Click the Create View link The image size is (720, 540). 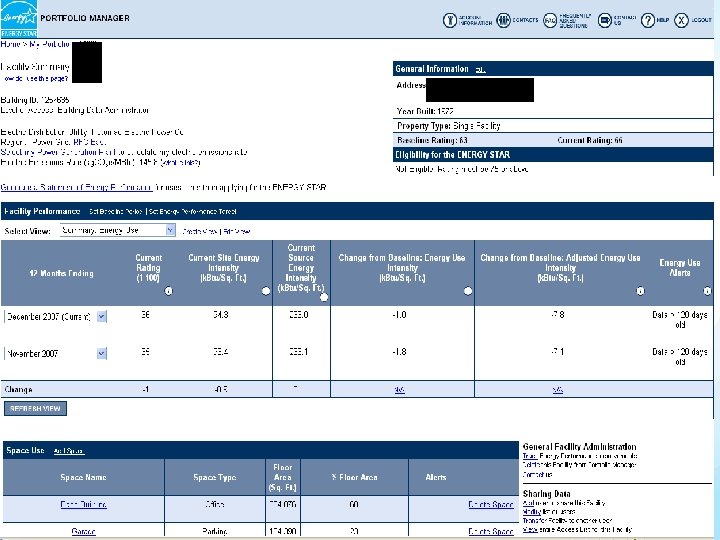tap(200, 231)
